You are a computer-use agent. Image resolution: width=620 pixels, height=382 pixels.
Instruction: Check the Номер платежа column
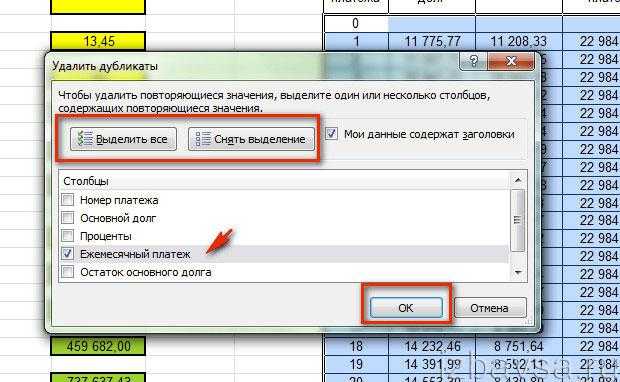coord(68,200)
